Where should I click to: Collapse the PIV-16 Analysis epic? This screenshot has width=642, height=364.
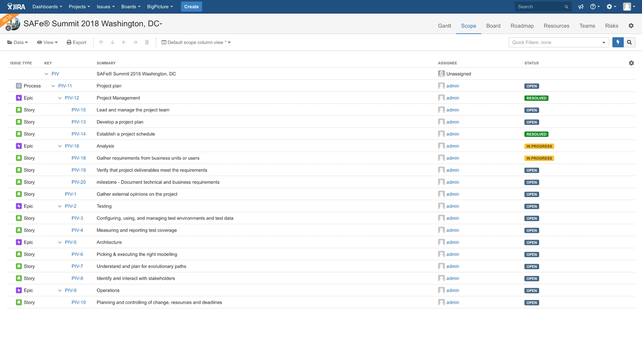click(x=59, y=146)
